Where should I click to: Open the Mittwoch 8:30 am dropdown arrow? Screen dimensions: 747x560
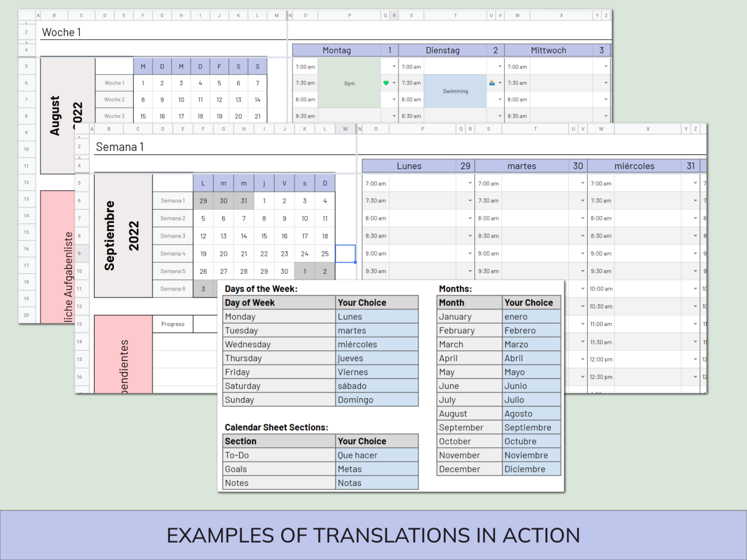tap(606, 116)
